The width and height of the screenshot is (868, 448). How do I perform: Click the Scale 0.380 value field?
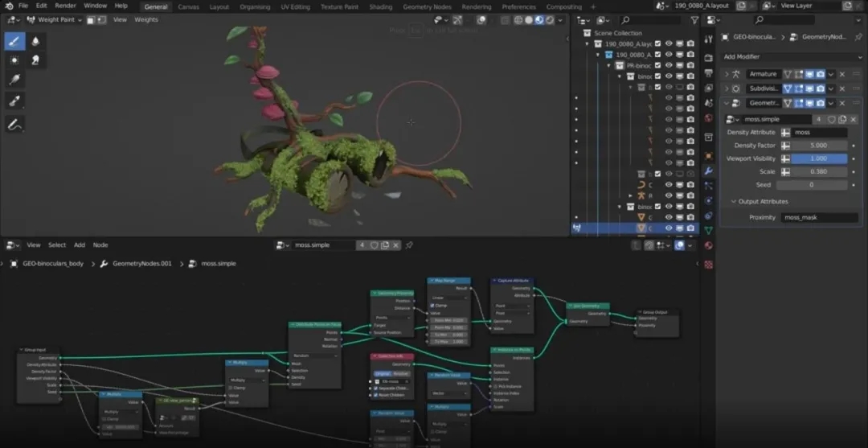click(819, 171)
